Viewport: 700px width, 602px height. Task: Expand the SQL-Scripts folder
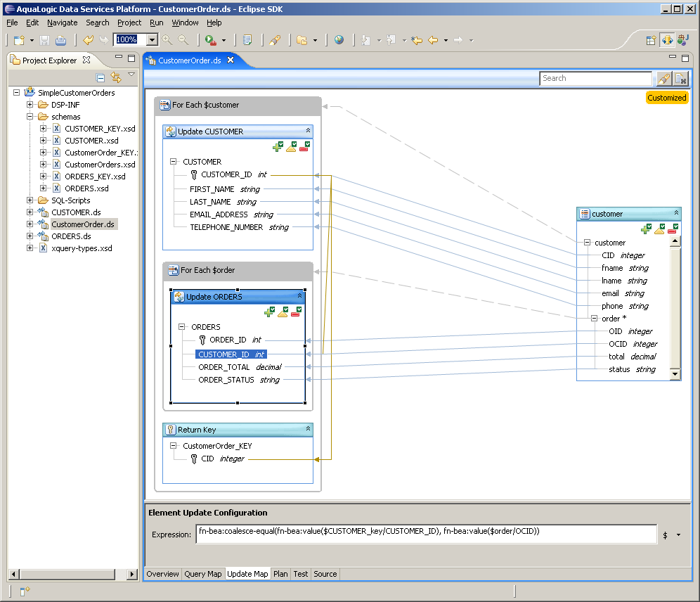[x=30, y=200]
